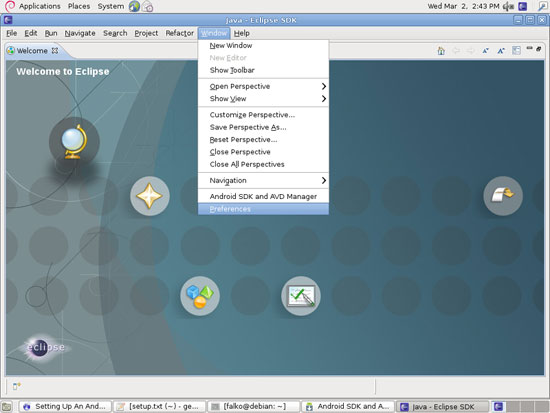This screenshot has width=550, height=413.
Task: Click the search magnifier icon in top panel
Action: click(x=542, y=6)
